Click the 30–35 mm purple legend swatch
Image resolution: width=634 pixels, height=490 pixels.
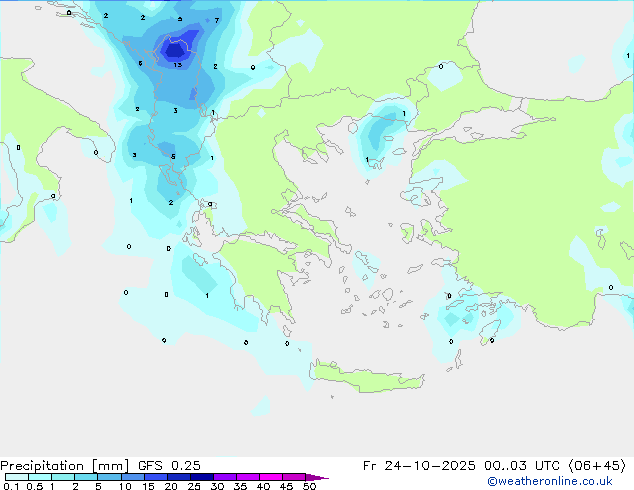pyautogui.click(x=224, y=477)
